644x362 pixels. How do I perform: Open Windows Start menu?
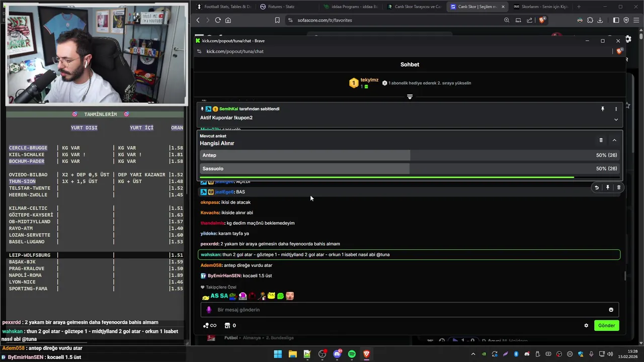click(x=278, y=354)
